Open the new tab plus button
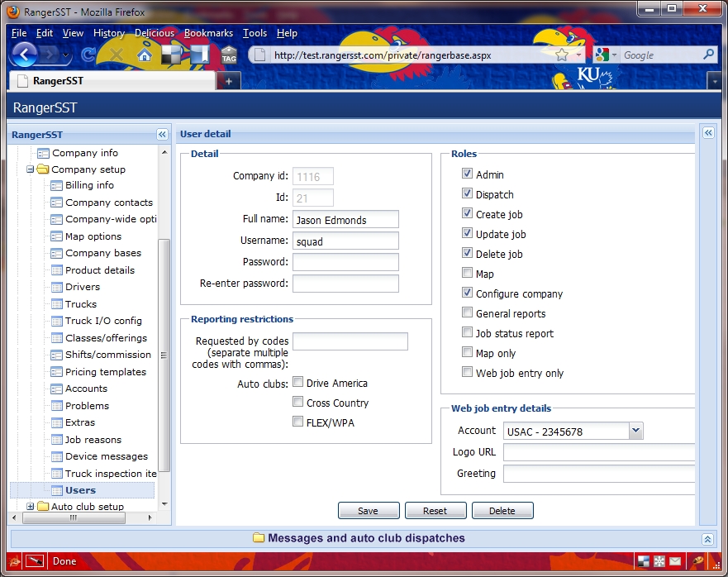The height and width of the screenshot is (577, 728). point(229,80)
